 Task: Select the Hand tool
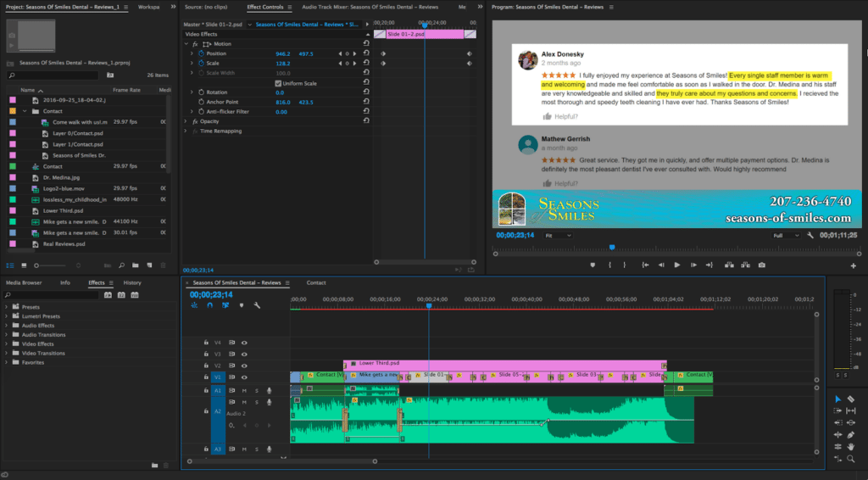[851, 446]
